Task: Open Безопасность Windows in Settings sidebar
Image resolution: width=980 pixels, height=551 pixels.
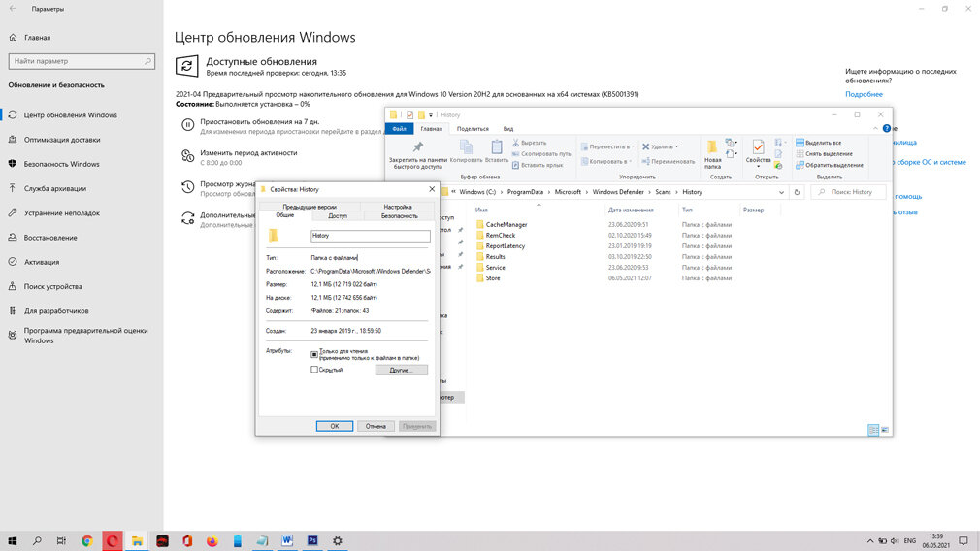Action: pos(61,164)
